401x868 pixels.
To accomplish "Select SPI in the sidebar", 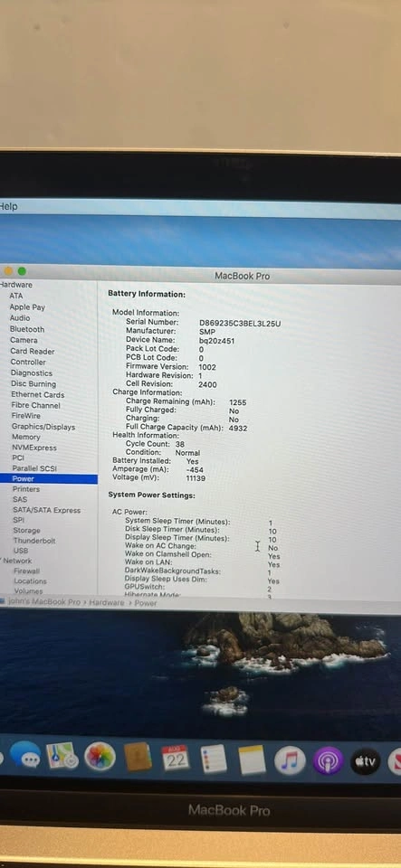I will 19,521.
